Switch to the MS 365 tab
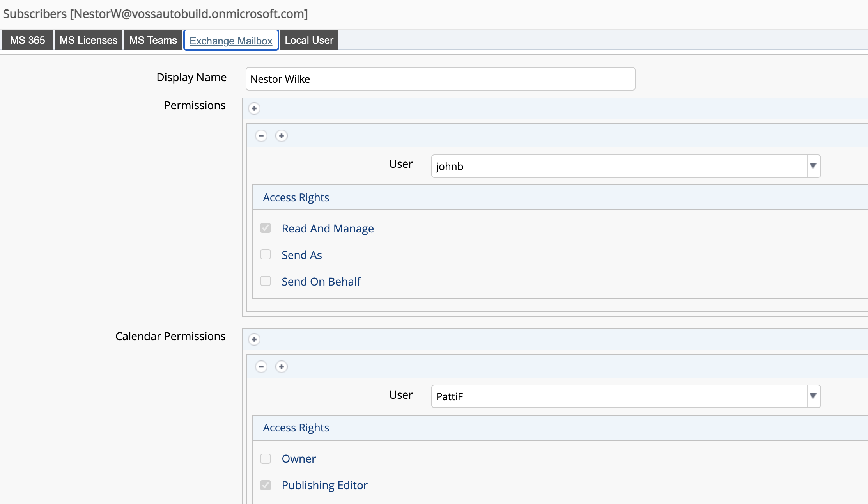This screenshot has width=868, height=504. pyautogui.click(x=28, y=40)
